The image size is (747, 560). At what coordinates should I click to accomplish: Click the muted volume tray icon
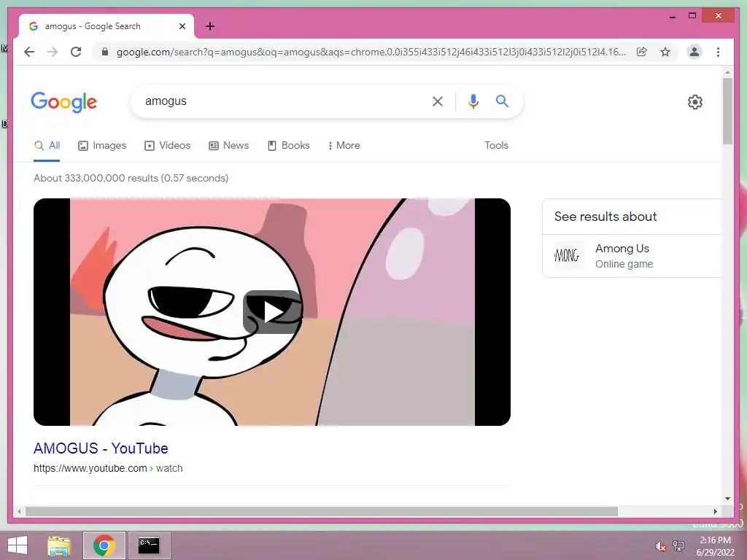pos(660,546)
